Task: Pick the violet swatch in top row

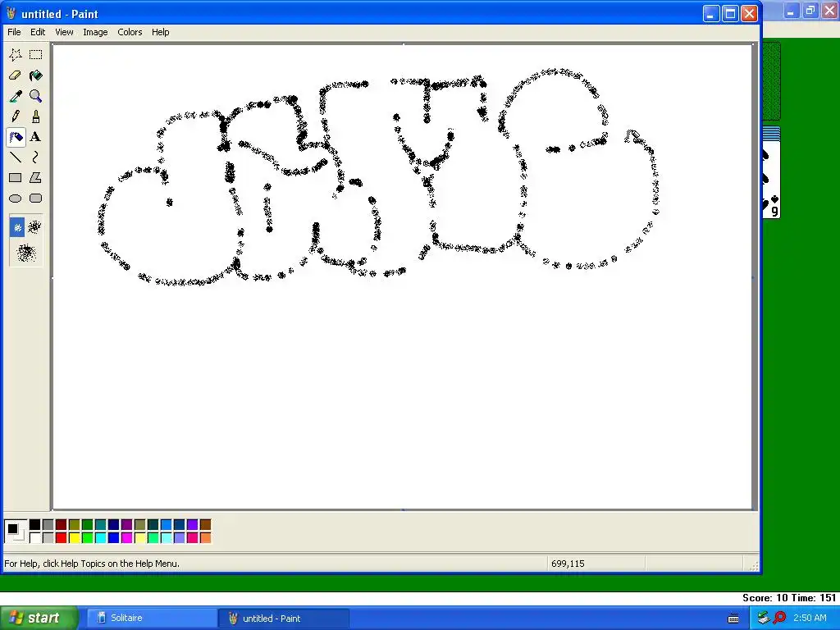Action: click(192, 524)
